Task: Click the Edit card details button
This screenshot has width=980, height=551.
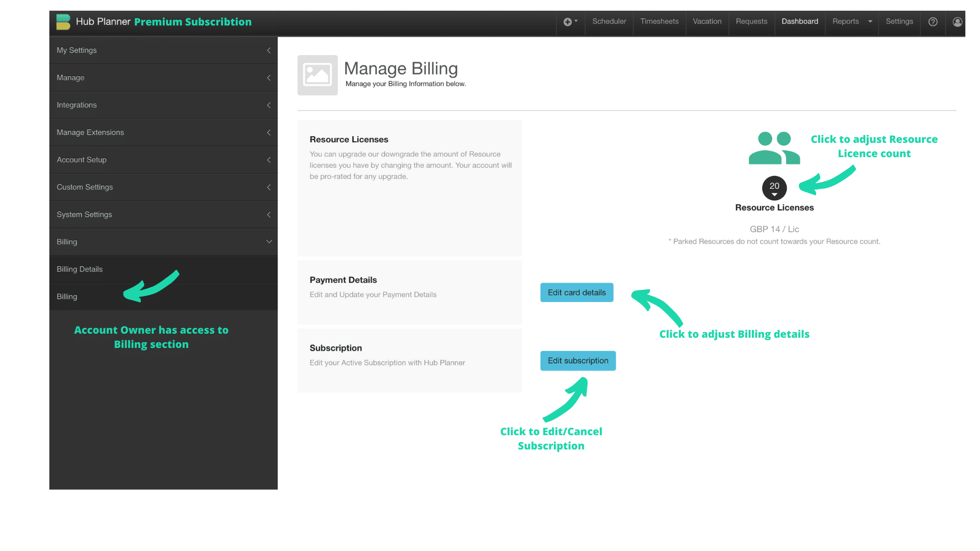Action: point(576,292)
